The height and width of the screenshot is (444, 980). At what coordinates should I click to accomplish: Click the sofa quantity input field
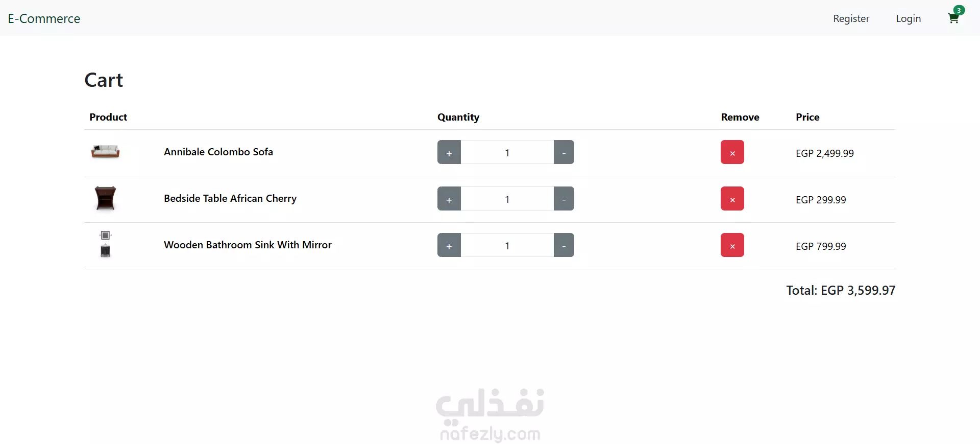coord(507,152)
